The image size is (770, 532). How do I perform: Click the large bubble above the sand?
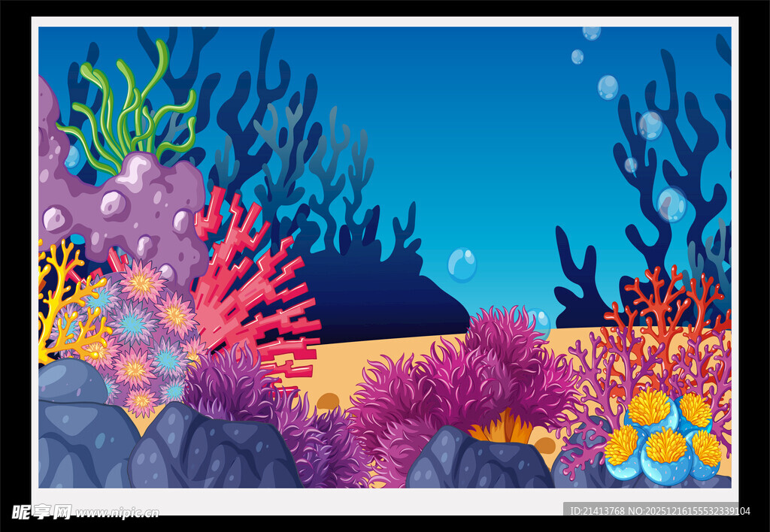[462, 264]
